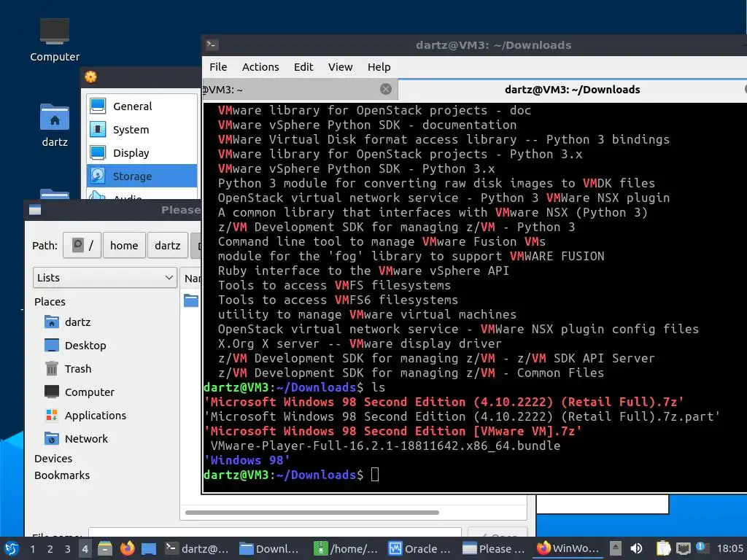
Task: Open the Computer desktop icon
Action: [54, 41]
